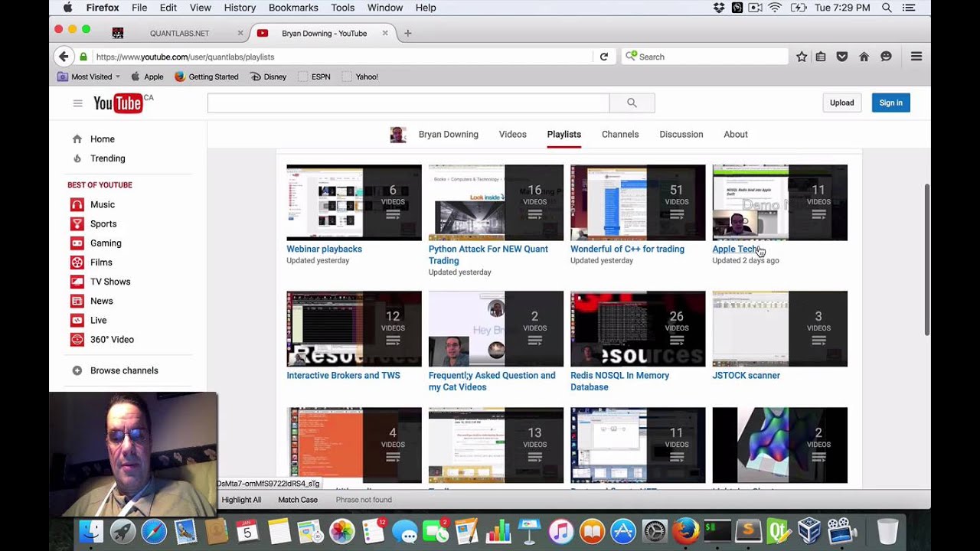Click the page vertical scrollbar

tap(926, 260)
